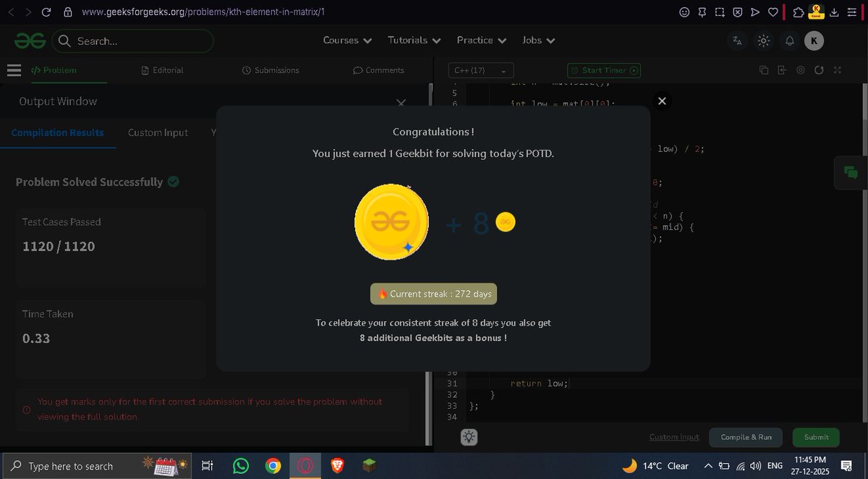Open the browser easy setup sliders icon
This screenshot has width=868, height=479.
click(x=852, y=12)
